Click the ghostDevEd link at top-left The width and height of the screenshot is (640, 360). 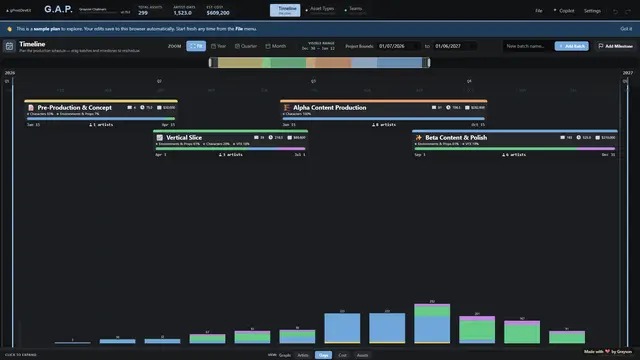[x=18, y=11]
